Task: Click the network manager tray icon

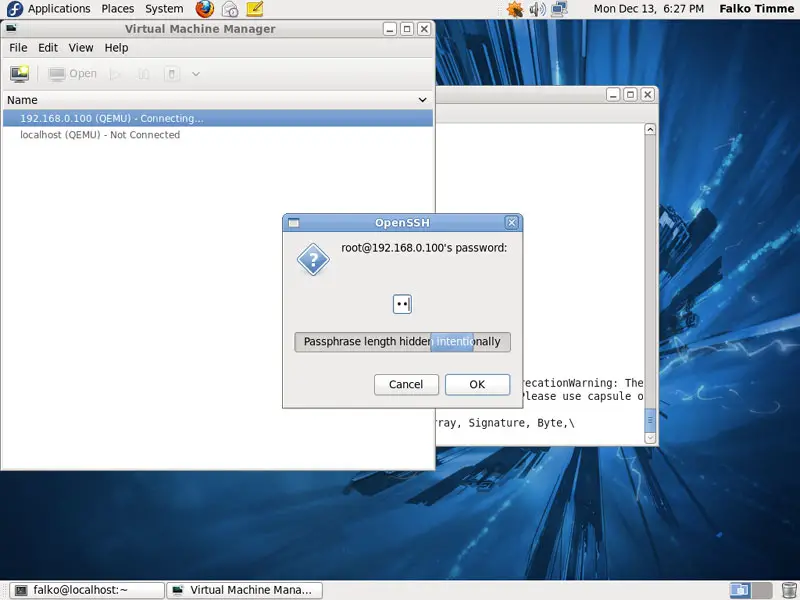Action: click(x=560, y=9)
